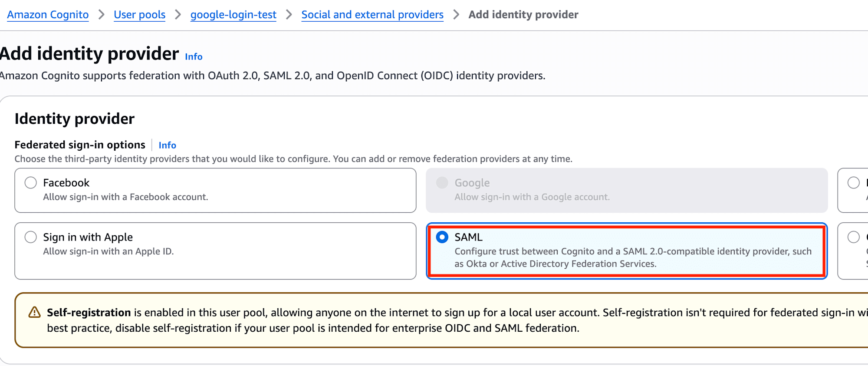The height and width of the screenshot is (366, 868).
Task: Open Info link beside Add identity provider
Action: coord(194,57)
